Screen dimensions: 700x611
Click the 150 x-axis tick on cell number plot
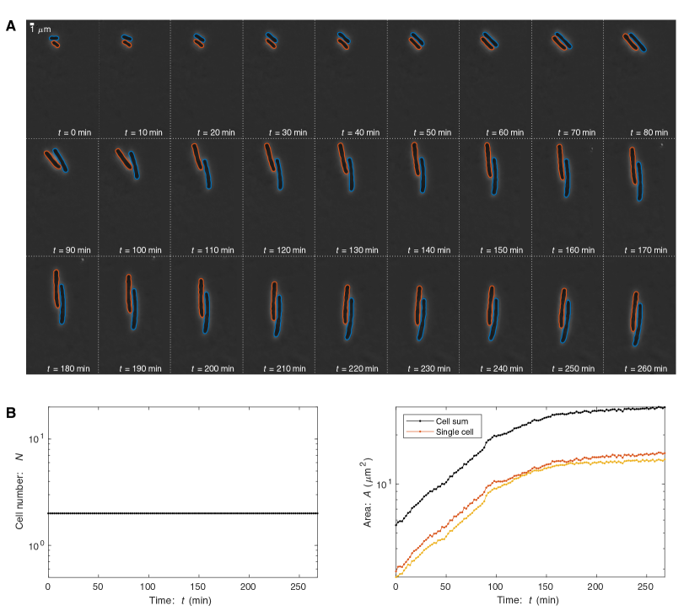tap(197, 587)
